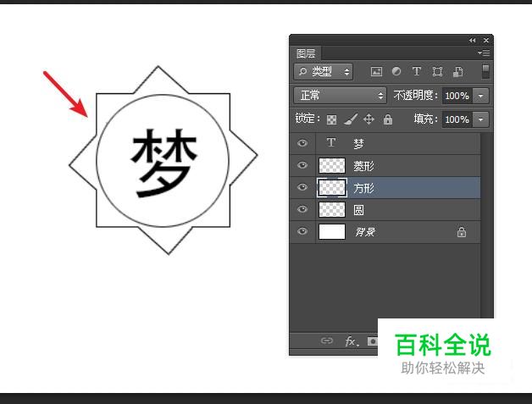Click the 填充 100% value field
Screen dimensions: 532x404
(457, 119)
